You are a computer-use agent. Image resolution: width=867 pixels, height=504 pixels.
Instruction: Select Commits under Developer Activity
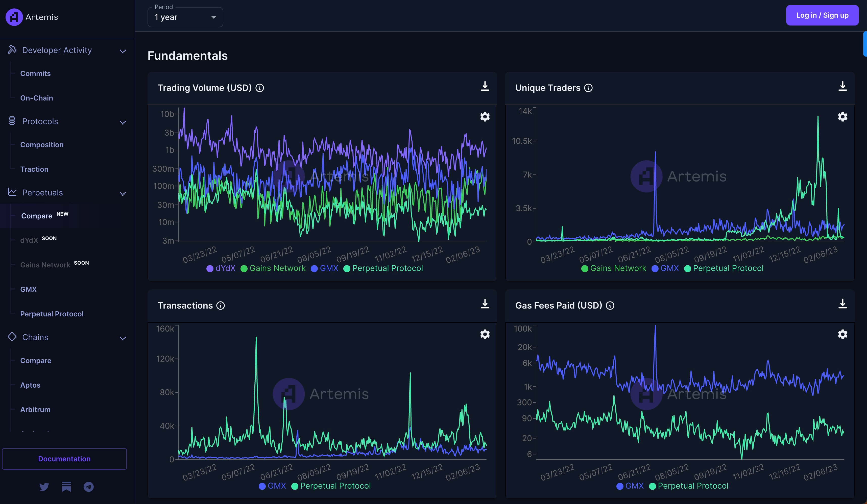pos(35,73)
